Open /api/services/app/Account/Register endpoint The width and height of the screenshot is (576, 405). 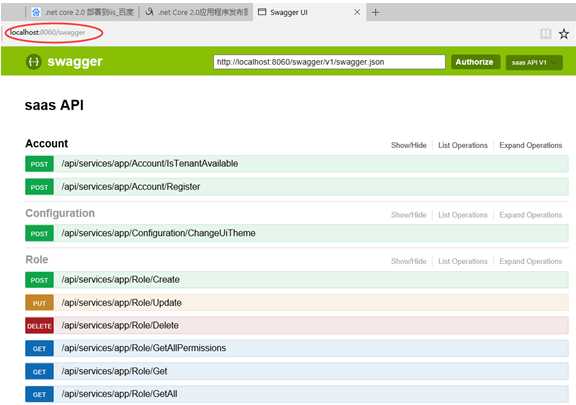tap(131, 187)
